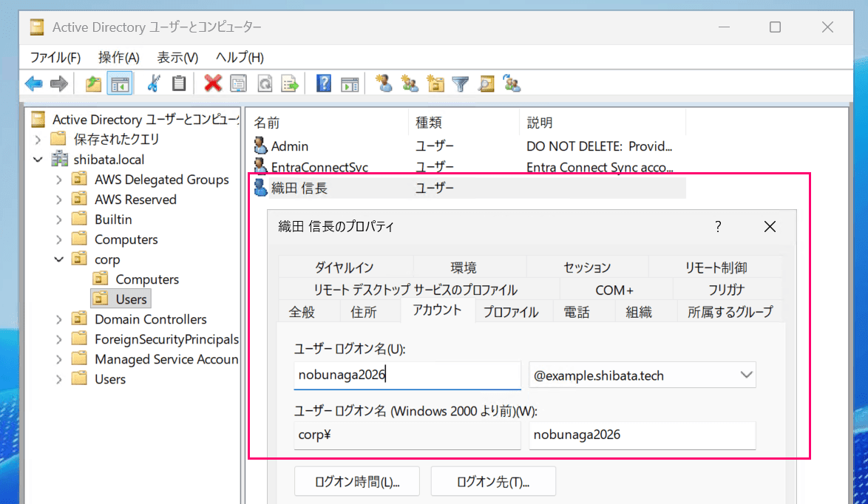Click the dialog help ? button

tap(718, 226)
